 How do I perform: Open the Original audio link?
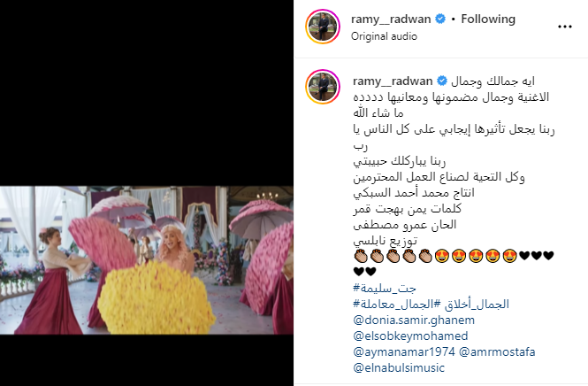384,36
